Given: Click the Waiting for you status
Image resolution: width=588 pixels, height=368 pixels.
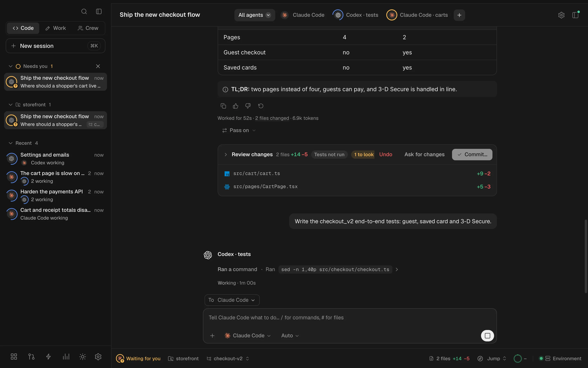Looking at the screenshot, I should point(138,359).
